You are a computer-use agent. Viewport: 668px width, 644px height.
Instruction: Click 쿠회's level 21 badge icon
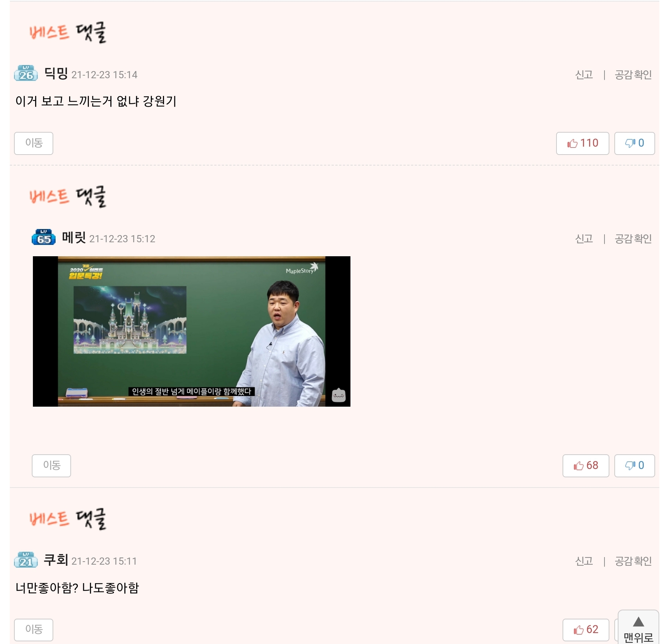tap(26, 559)
